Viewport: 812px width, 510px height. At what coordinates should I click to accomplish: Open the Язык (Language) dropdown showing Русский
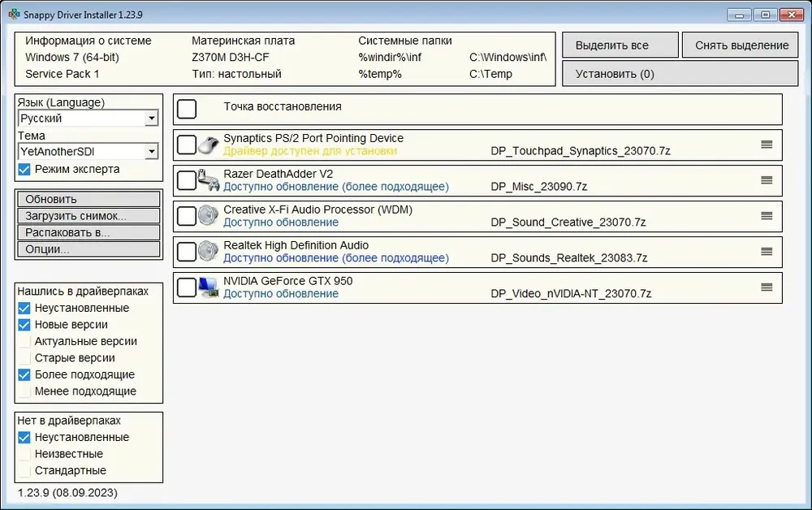coord(88,118)
